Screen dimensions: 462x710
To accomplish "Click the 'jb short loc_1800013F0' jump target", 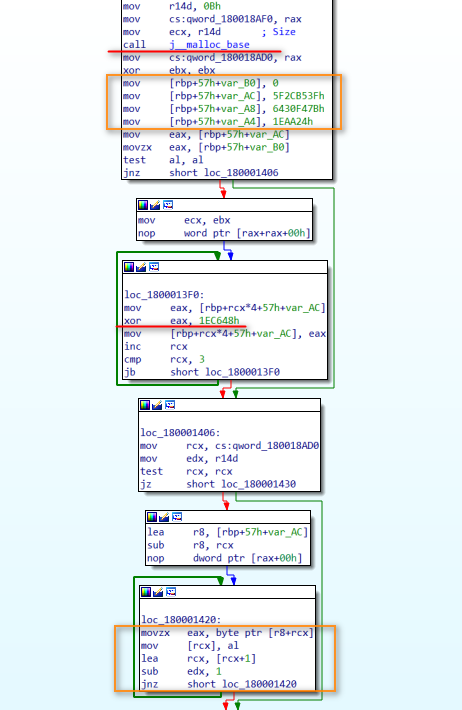I will 242,372.
